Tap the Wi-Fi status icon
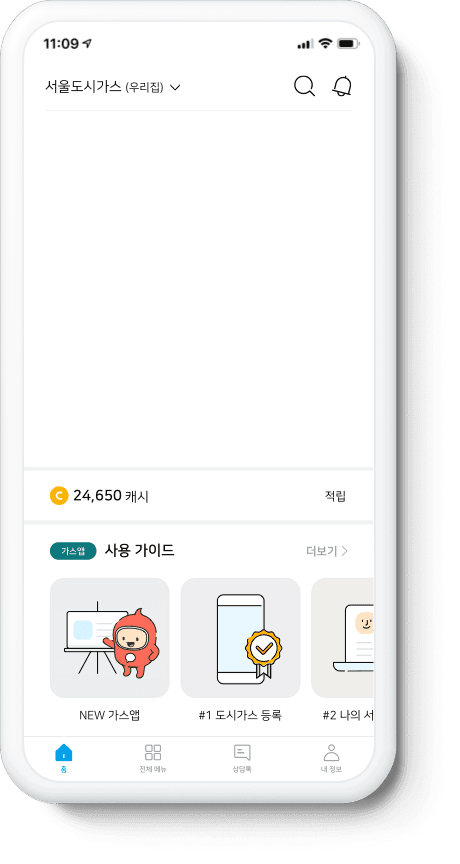 coord(326,44)
